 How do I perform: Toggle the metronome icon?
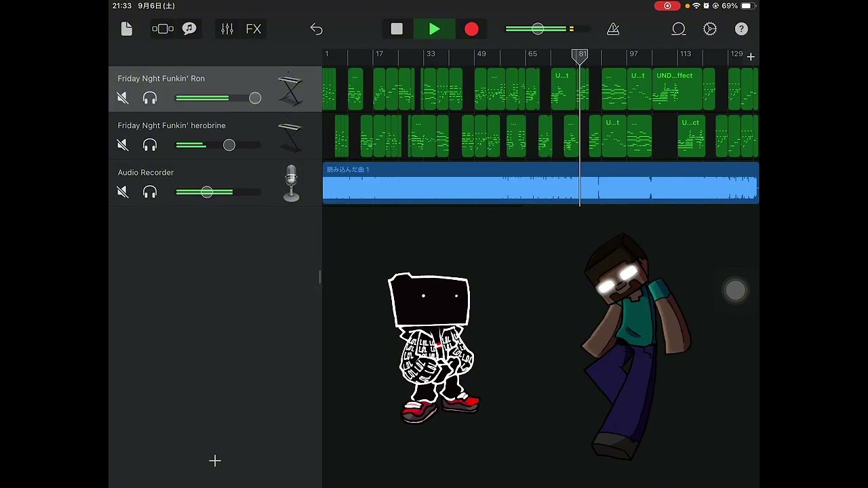(613, 29)
